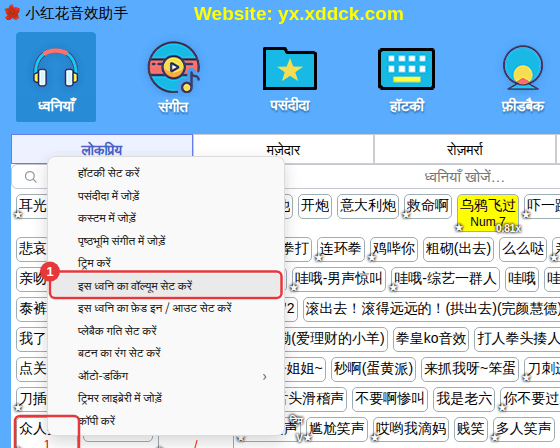
Task: Play the 秒啊(蛋黄派) sound
Action: [374, 369]
